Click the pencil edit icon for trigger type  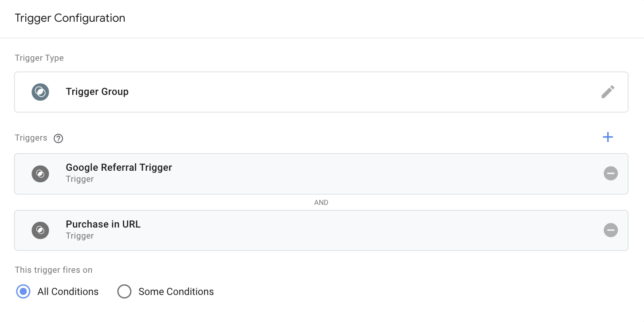(x=608, y=92)
